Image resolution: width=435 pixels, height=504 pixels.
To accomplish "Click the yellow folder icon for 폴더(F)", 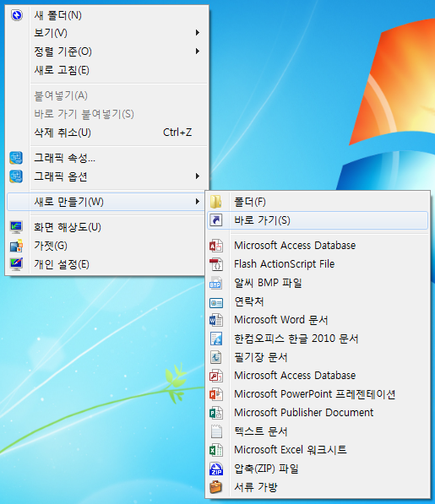I will (x=216, y=202).
